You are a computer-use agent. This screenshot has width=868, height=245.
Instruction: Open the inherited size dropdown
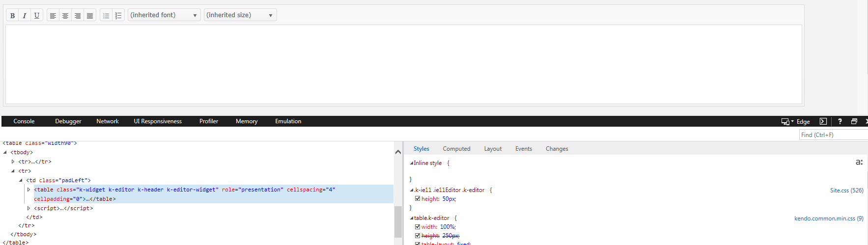(x=240, y=15)
